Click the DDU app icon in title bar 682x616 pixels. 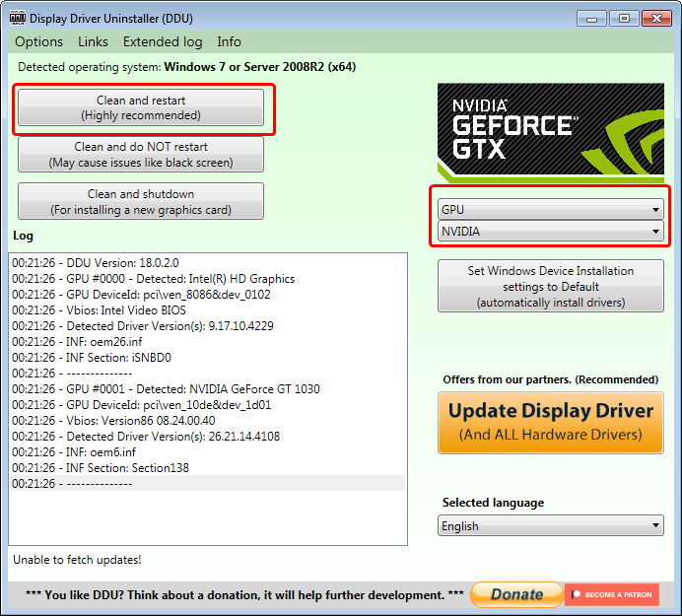tap(18, 18)
